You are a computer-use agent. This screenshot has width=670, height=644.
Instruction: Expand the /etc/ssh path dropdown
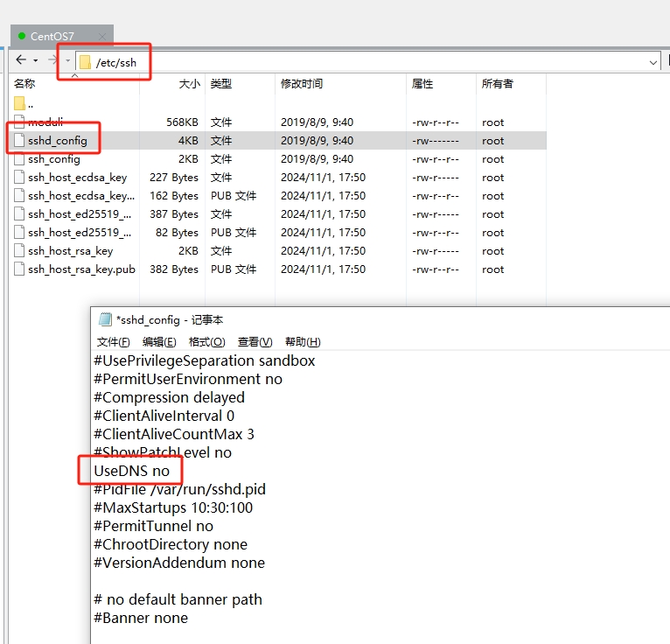tap(653, 62)
